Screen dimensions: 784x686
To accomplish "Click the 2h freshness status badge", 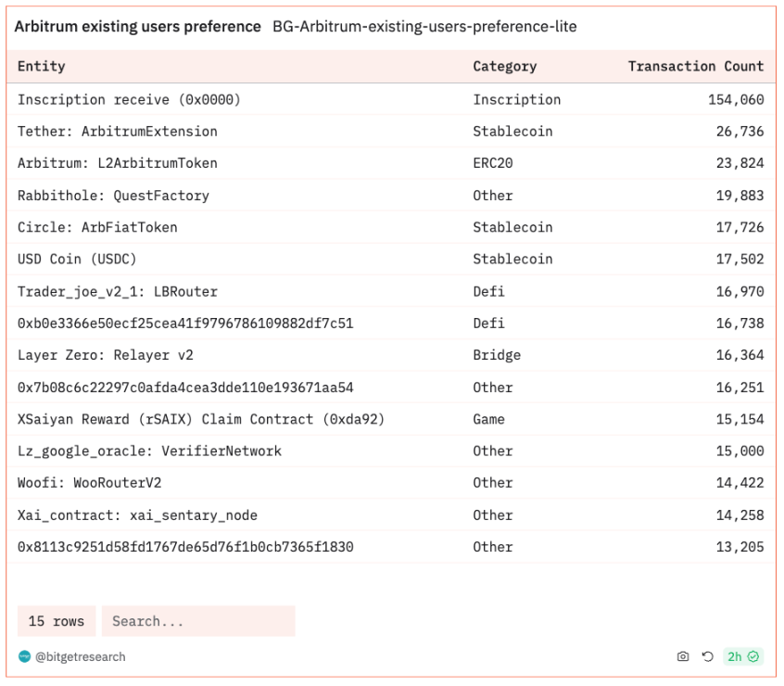I will point(742,656).
